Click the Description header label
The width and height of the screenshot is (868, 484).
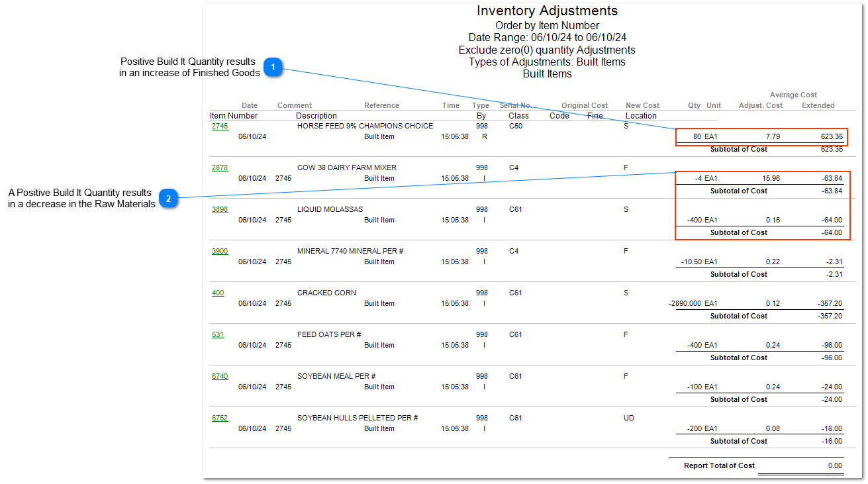click(316, 116)
